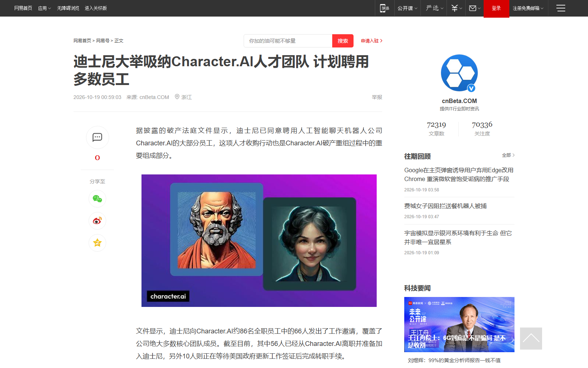The height and width of the screenshot is (368, 588).
Task: Click the red 登录 button
Action: [496, 8]
